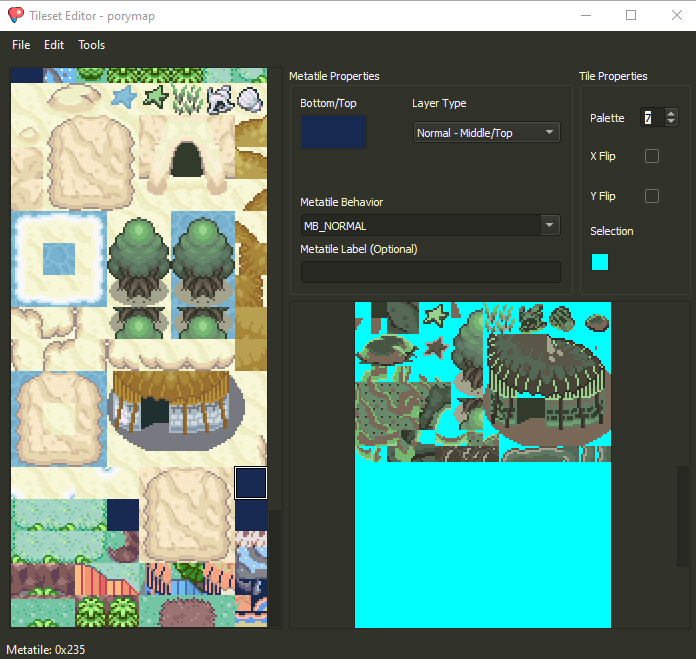This screenshot has width=696, height=659.
Task: Open the Edit menu
Action: click(x=54, y=45)
